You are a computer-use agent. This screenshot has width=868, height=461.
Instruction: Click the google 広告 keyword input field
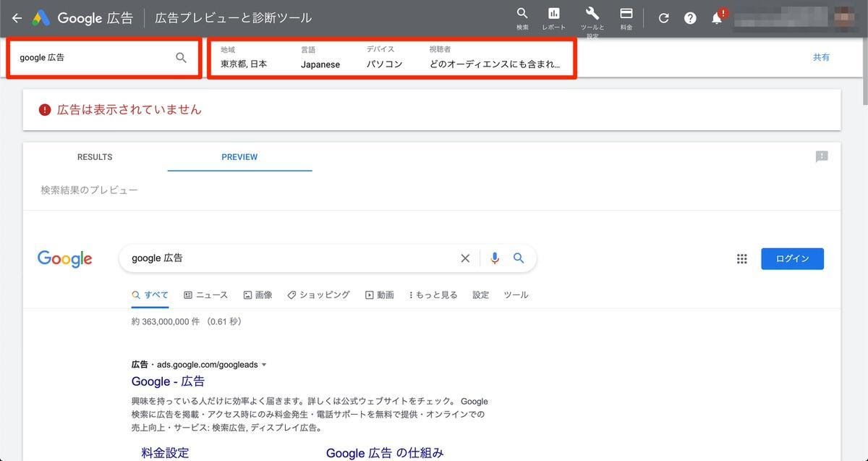click(94, 57)
